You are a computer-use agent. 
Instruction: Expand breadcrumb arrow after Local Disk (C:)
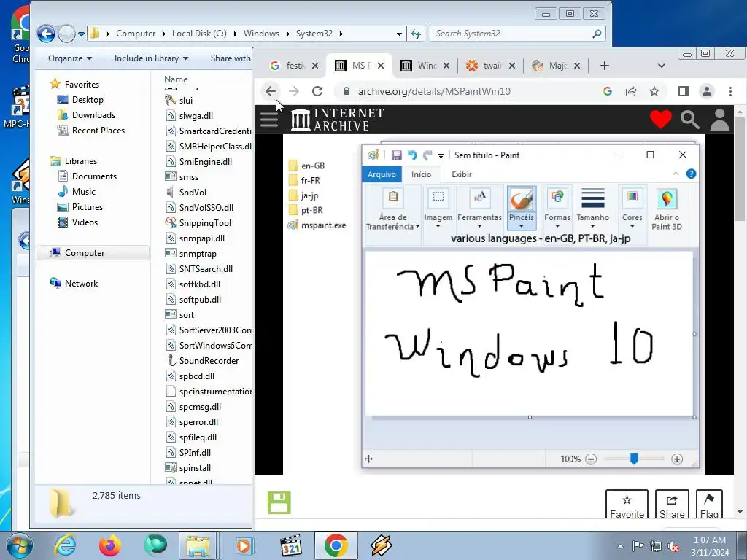(236, 34)
